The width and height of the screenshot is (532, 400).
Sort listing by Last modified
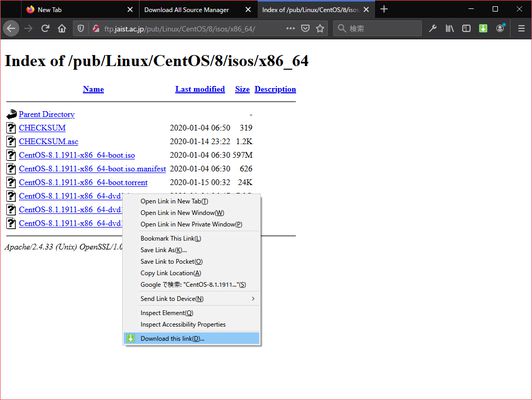(x=200, y=89)
